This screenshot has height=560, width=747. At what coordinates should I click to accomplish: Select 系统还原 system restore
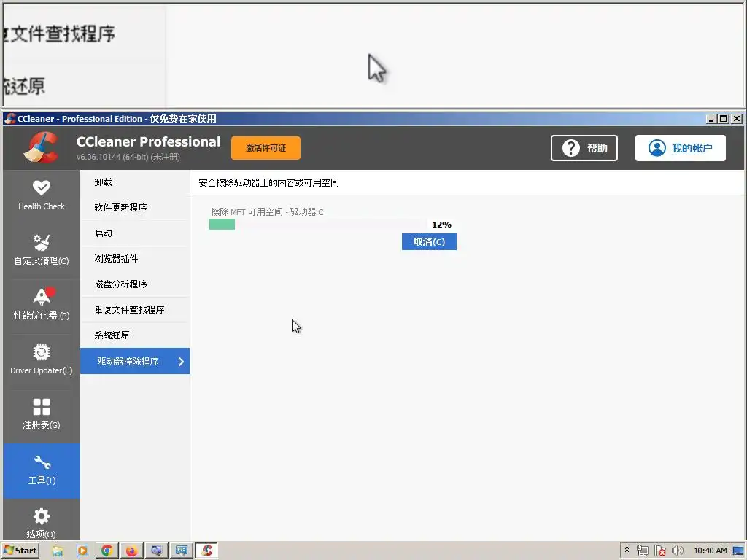(x=135, y=335)
